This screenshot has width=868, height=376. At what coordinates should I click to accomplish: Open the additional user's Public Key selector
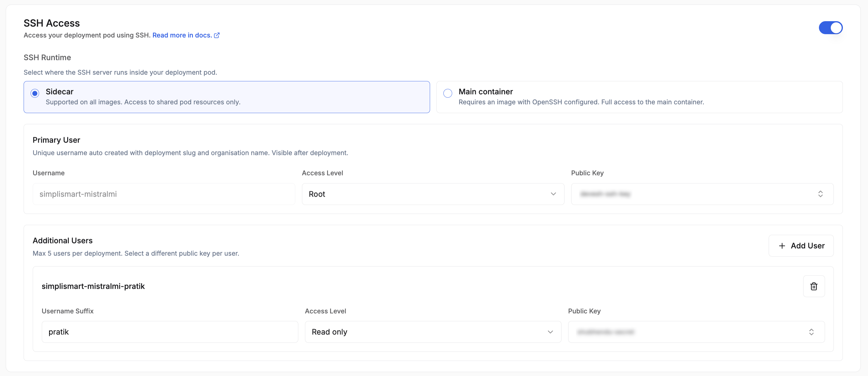696,332
